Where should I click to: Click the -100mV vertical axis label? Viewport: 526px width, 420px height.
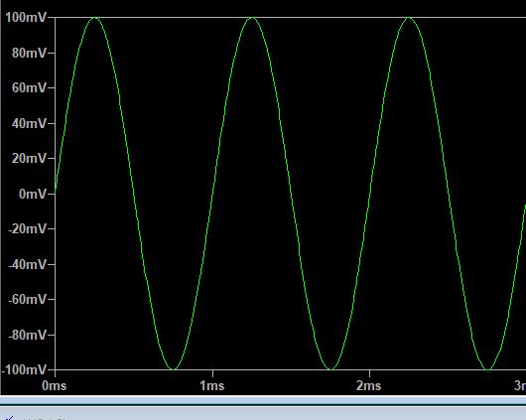(x=24, y=369)
